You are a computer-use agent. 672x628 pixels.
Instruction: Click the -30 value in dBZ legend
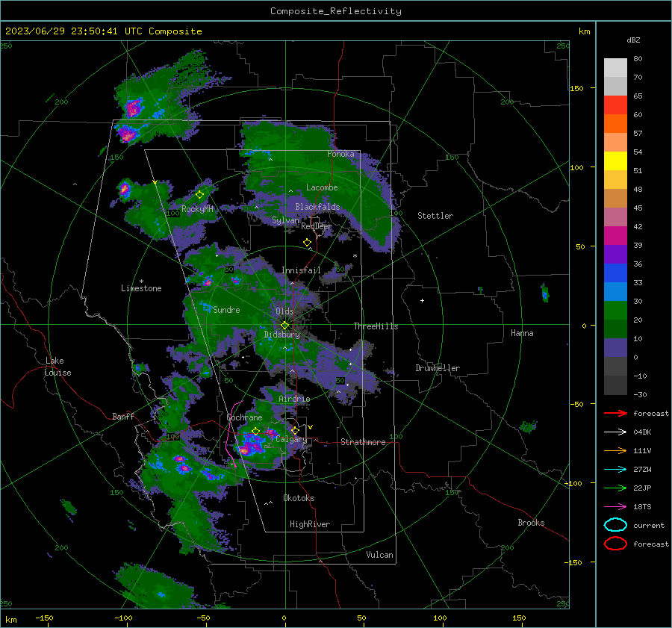click(x=640, y=395)
